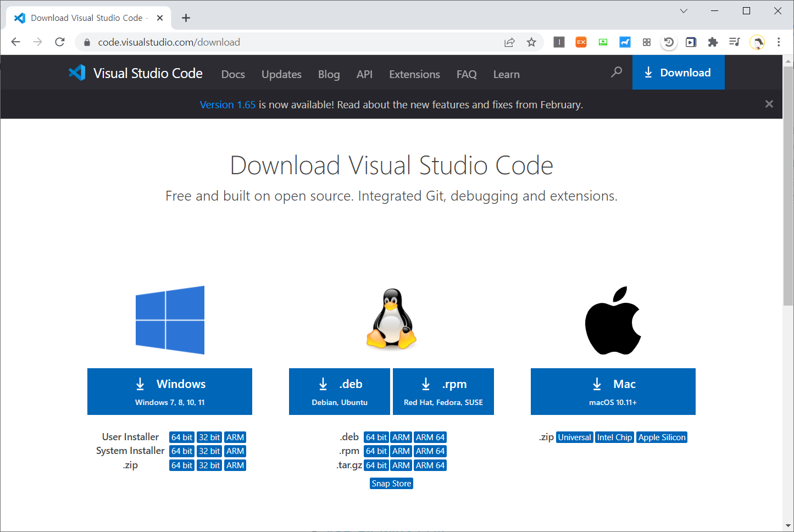794x532 pixels.
Task: Select Windows .zip ARM
Action: 235,465
